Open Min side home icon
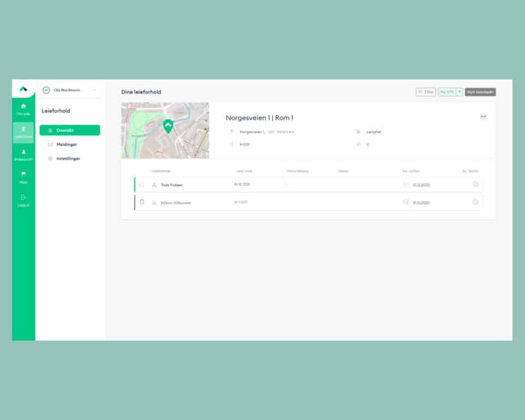This screenshot has height=420, width=525. (x=23, y=108)
